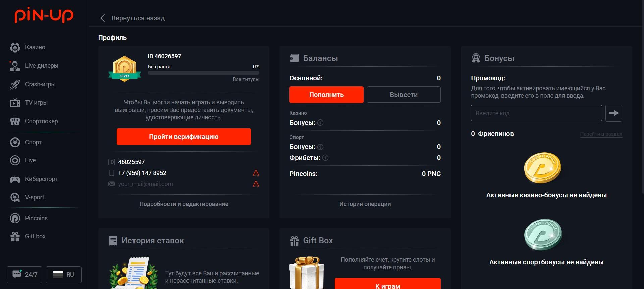Click the rank progress bar

click(x=203, y=73)
